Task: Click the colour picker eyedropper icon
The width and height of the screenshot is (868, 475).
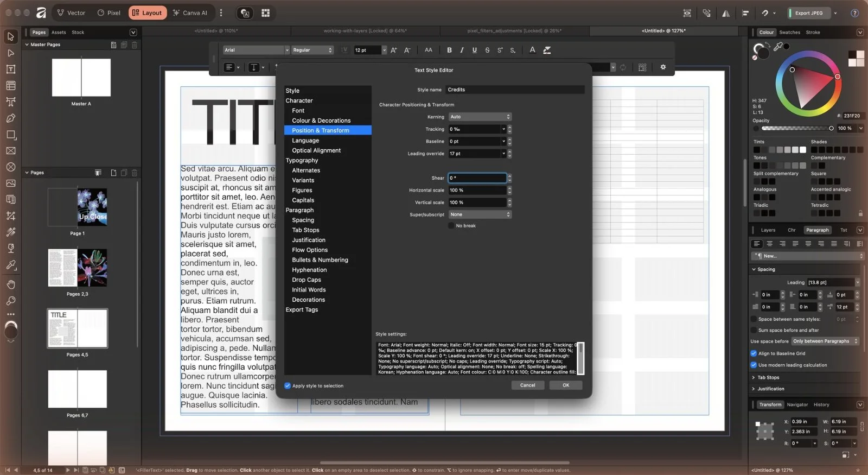Action: (778, 47)
